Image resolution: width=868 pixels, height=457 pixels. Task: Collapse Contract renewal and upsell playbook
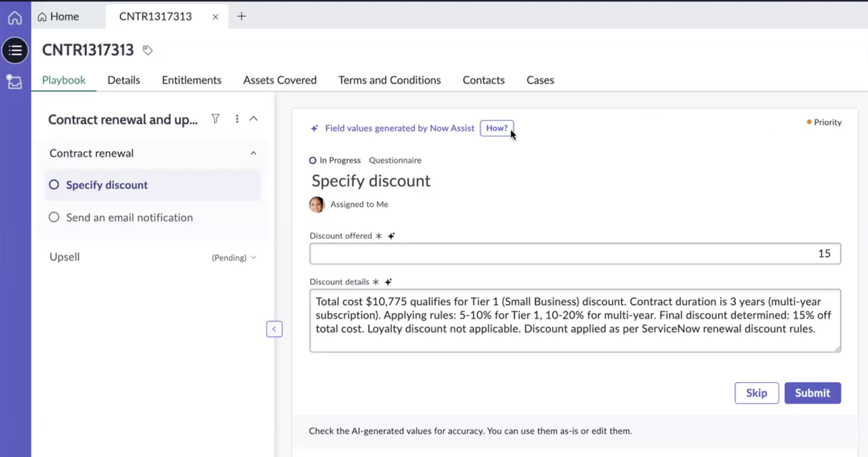[253, 119]
